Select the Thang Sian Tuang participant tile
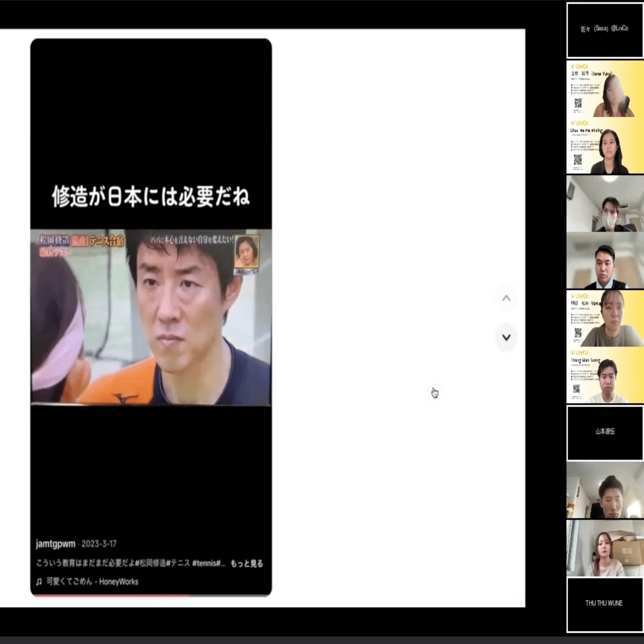The height and width of the screenshot is (644, 644). tap(605, 375)
